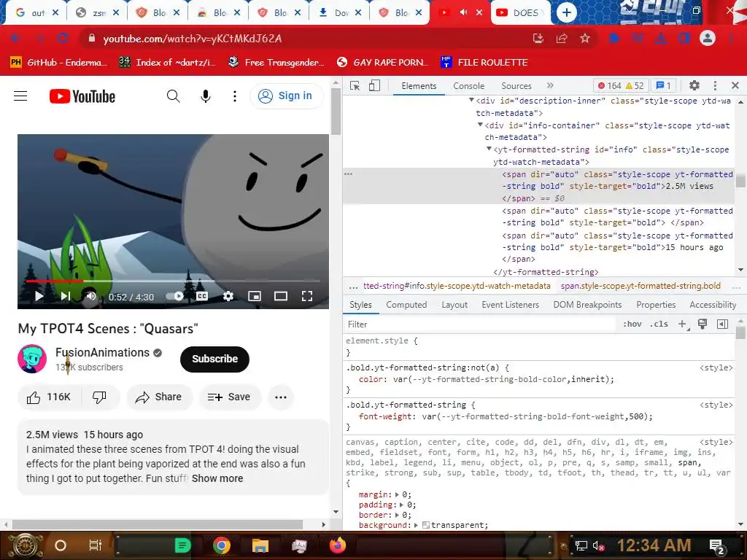Screen dimensions: 747x560
Task: Start voice search with microphone icon
Action: point(205,96)
